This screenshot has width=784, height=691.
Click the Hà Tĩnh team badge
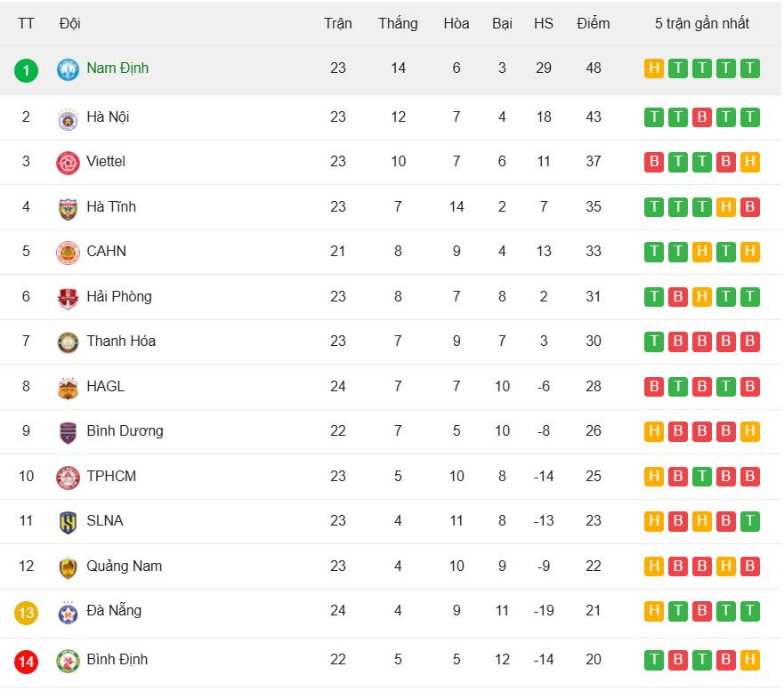click(68, 208)
